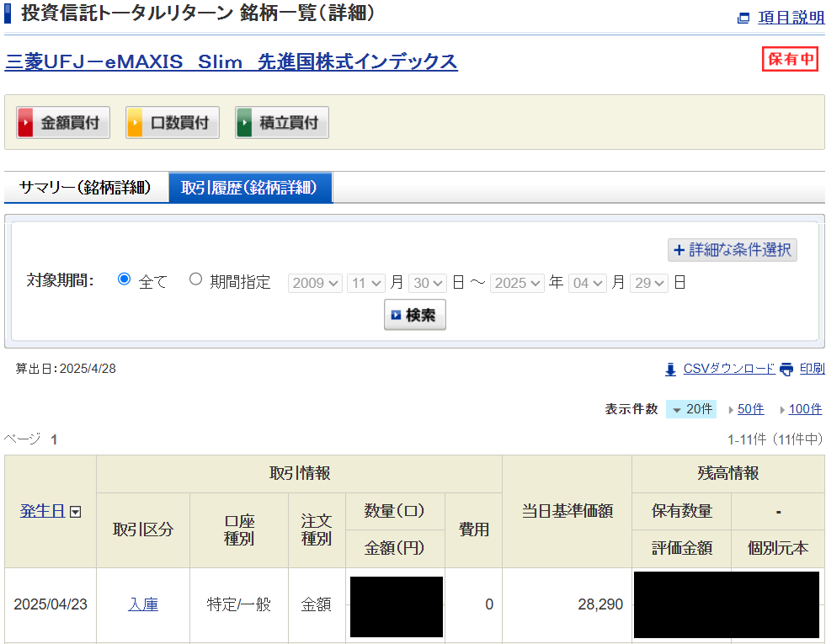The width and height of the screenshot is (826, 644).
Task: Click the 口数買付 button
Action: 173,122
